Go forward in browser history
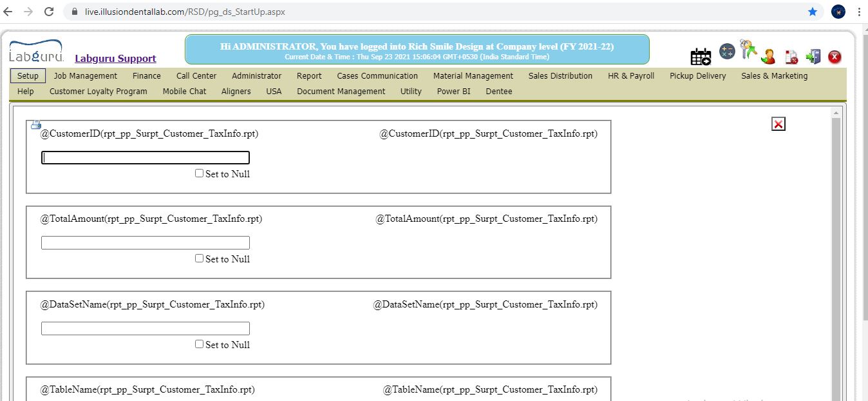868x401 pixels. (x=28, y=12)
